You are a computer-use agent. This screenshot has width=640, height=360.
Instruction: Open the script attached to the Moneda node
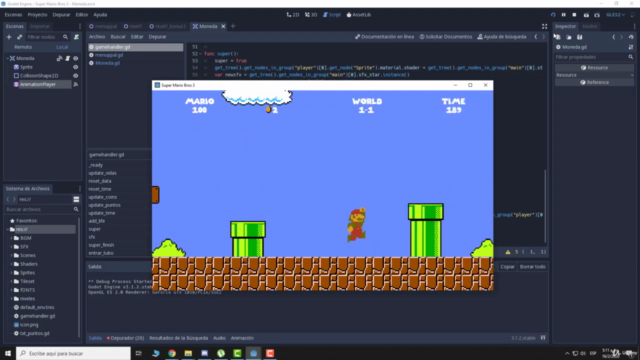[68, 58]
